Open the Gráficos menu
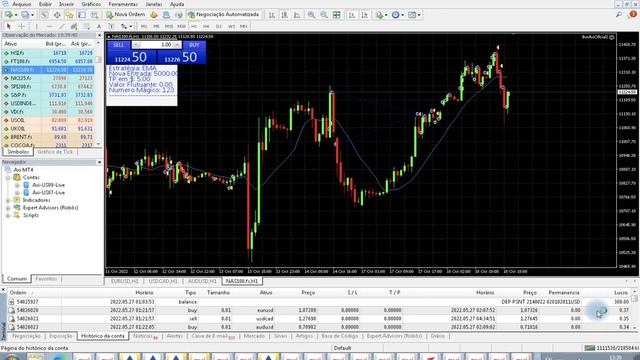640x360 pixels. pyautogui.click(x=91, y=4)
